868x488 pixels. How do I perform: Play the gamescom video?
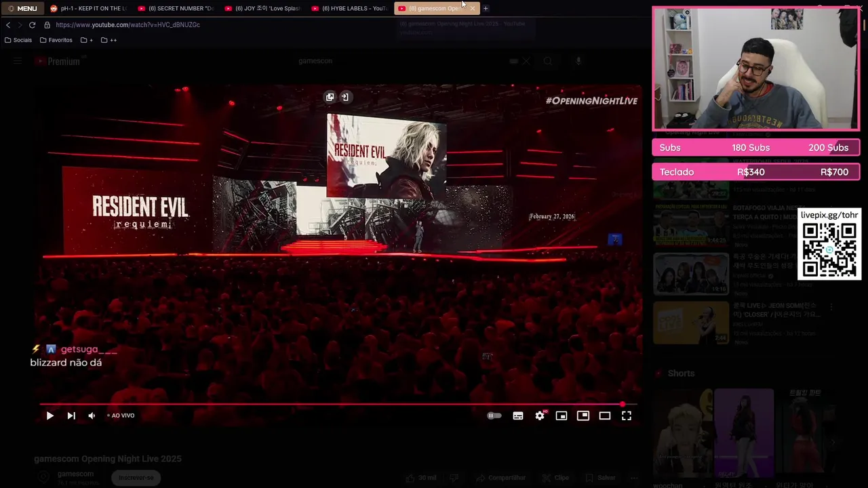[50, 415]
